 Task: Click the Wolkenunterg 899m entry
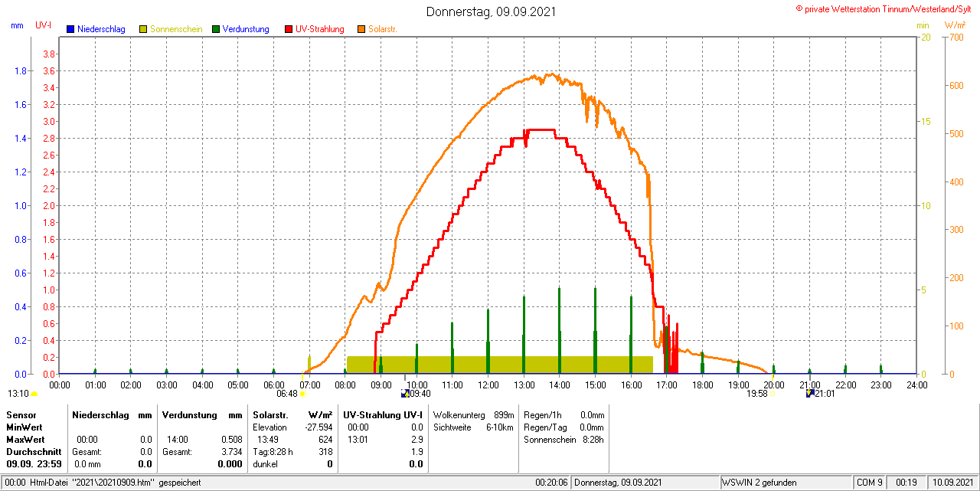(473, 414)
